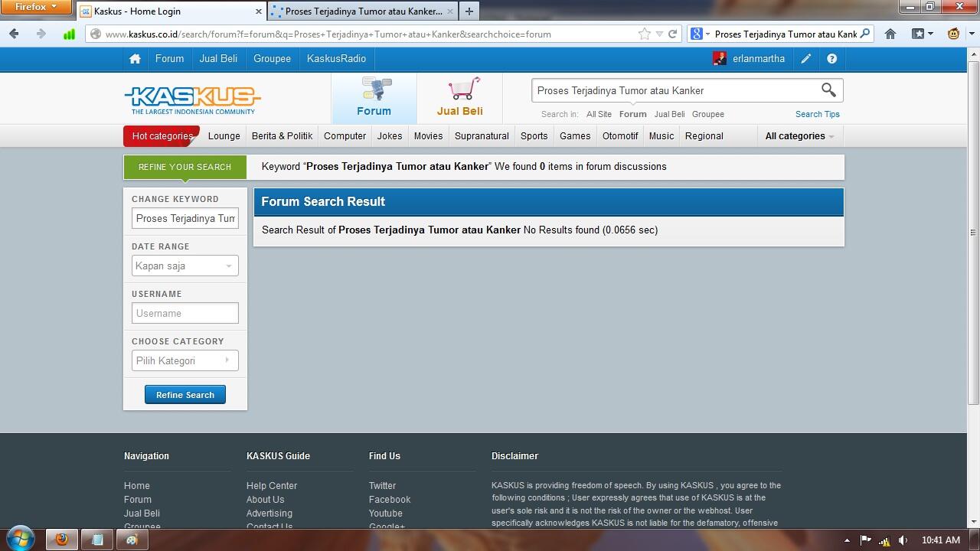
Task: Click the monkey face add-on icon
Action: tap(954, 34)
